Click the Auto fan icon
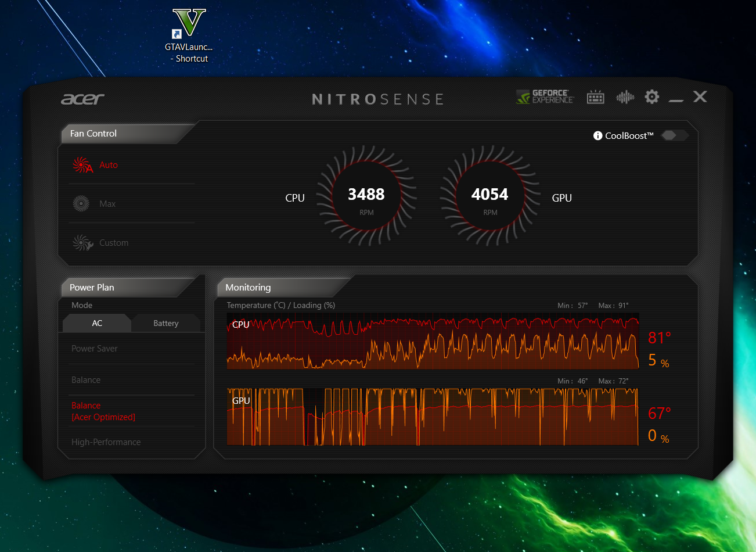The height and width of the screenshot is (552, 756). (x=82, y=165)
